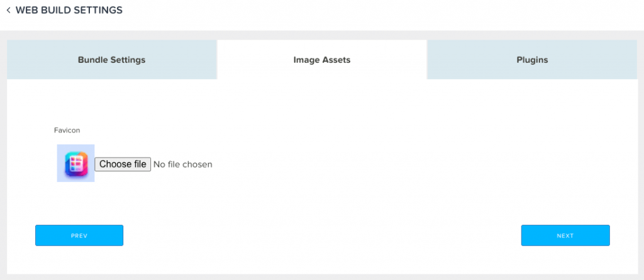Screen dimensions: 644x280
Task: Click the Choose file button
Action: [x=123, y=164]
